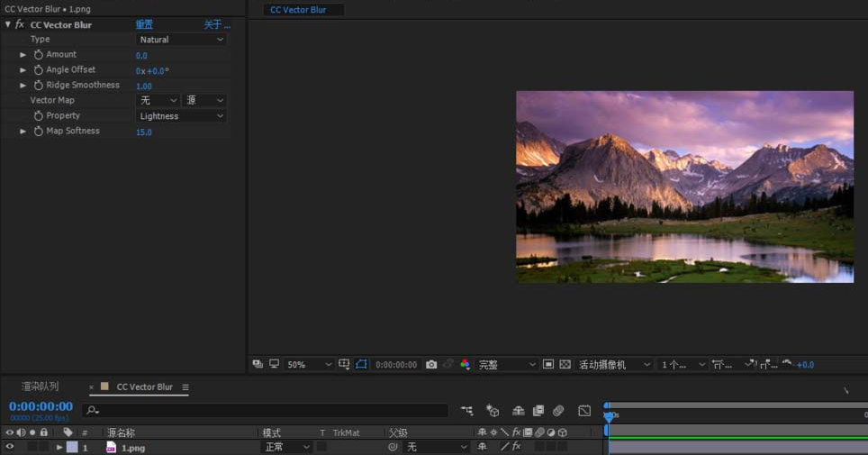Click the exposure value +0.0
This screenshot has height=455, width=868.
coord(806,365)
